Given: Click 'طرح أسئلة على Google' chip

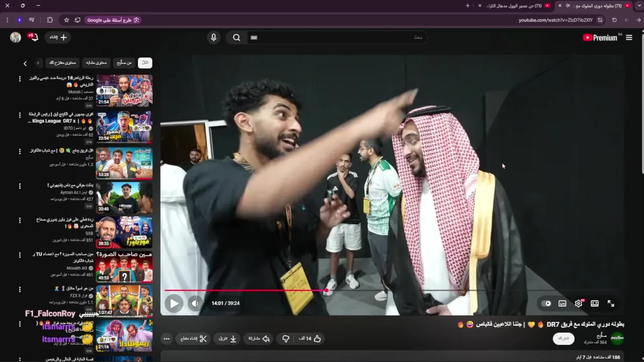Looking at the screenshot, I should [113, 20].
